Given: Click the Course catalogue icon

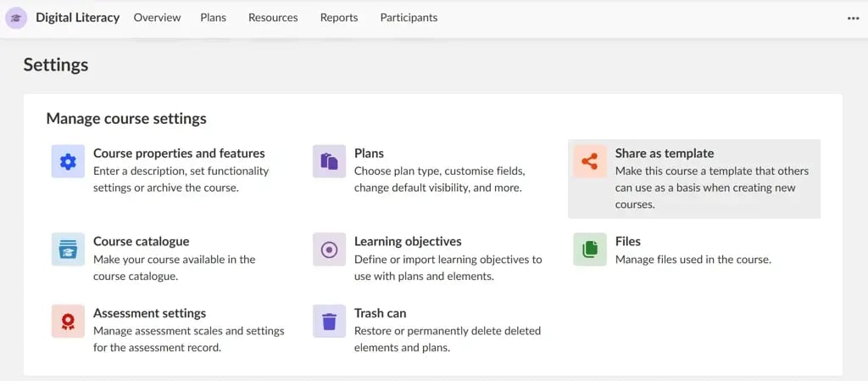Looking at the screenshot, I should coord(68,249).
